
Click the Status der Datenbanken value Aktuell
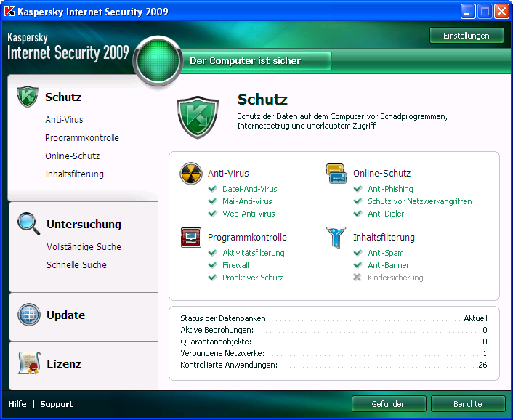475,318
